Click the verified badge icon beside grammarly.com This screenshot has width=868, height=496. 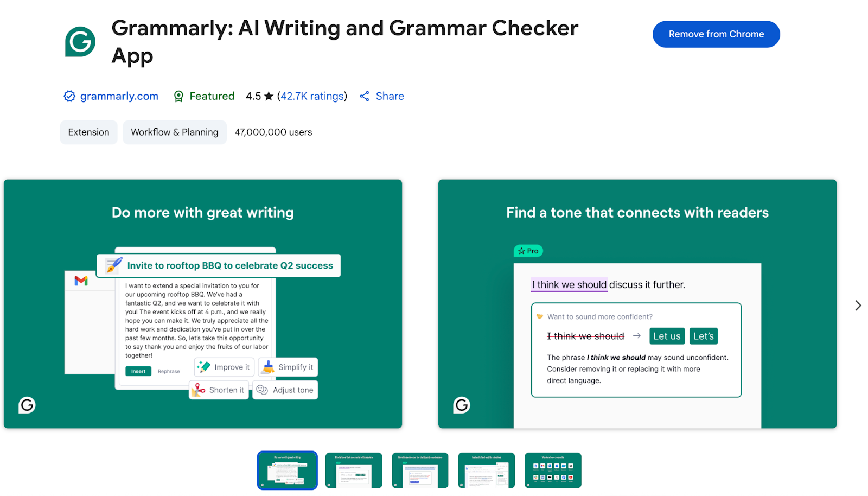69,96
